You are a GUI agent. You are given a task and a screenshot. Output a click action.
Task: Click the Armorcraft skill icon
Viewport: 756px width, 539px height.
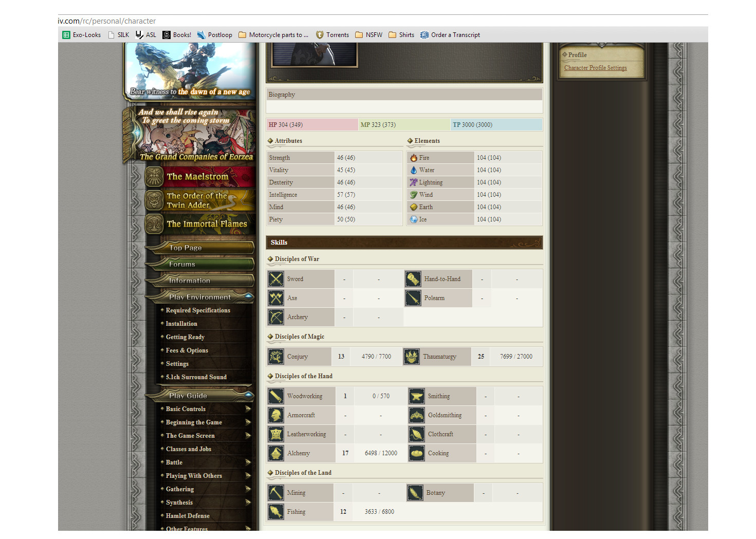(x=276, y=415)
